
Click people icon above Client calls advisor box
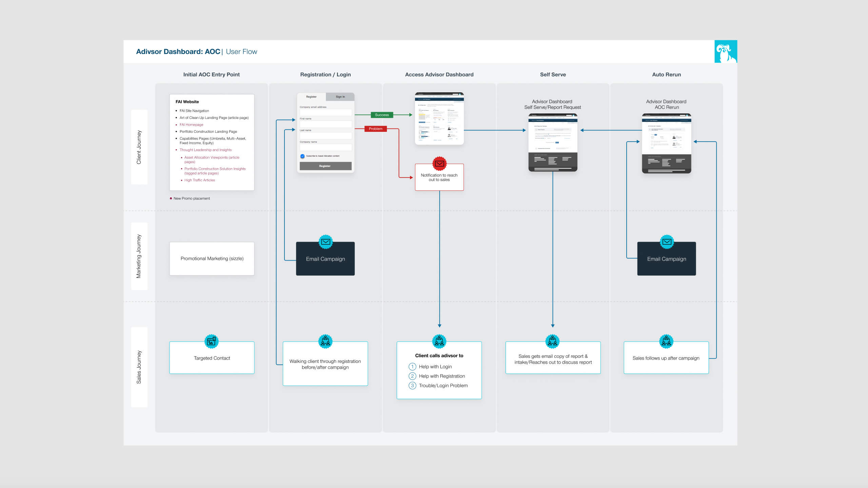coord(439,341)
